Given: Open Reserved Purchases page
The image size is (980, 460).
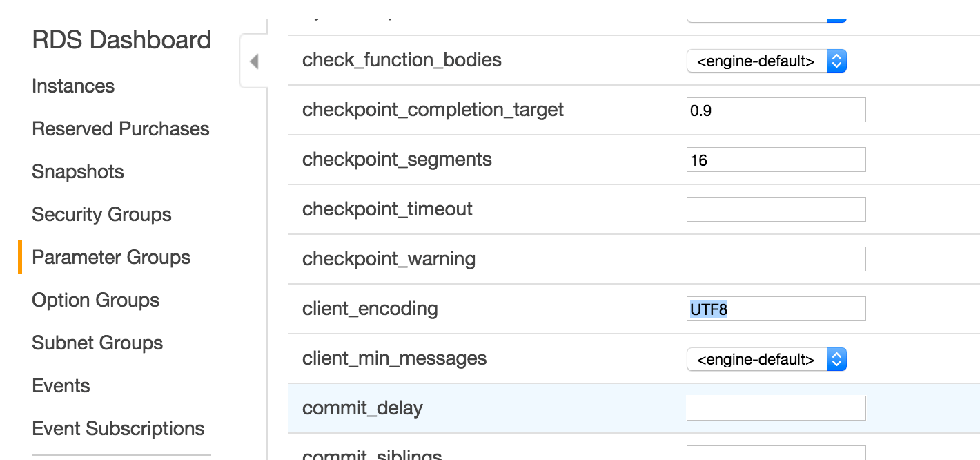Looking at the screenshot, I should pos(121,129).
